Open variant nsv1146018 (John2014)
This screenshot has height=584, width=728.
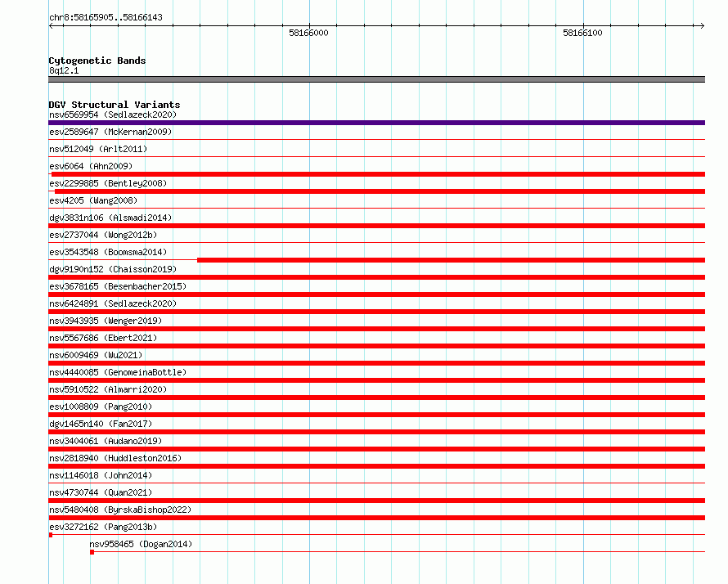(101, 475)
